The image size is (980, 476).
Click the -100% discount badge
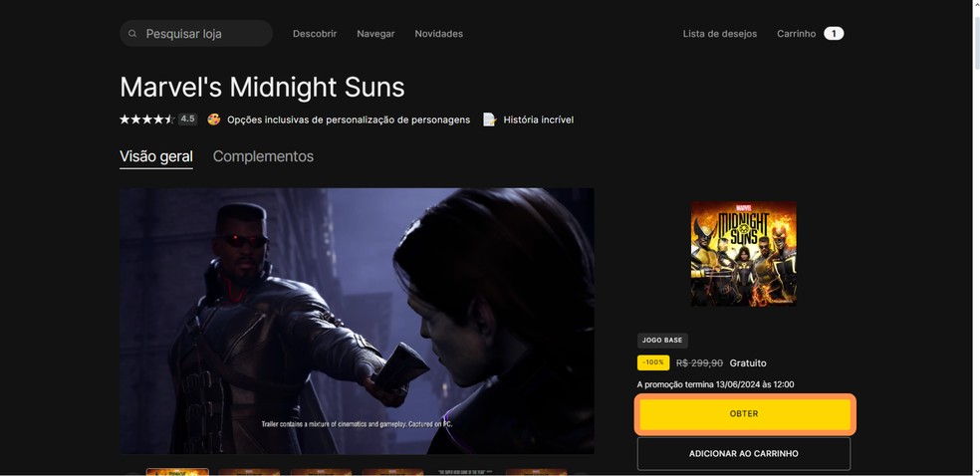(x=653, y=362)
